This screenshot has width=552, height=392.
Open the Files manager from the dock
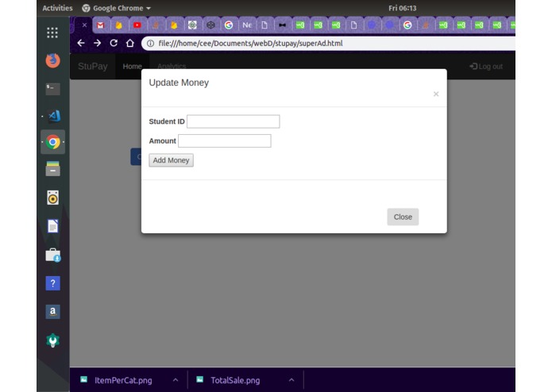[x=52, y=169]
